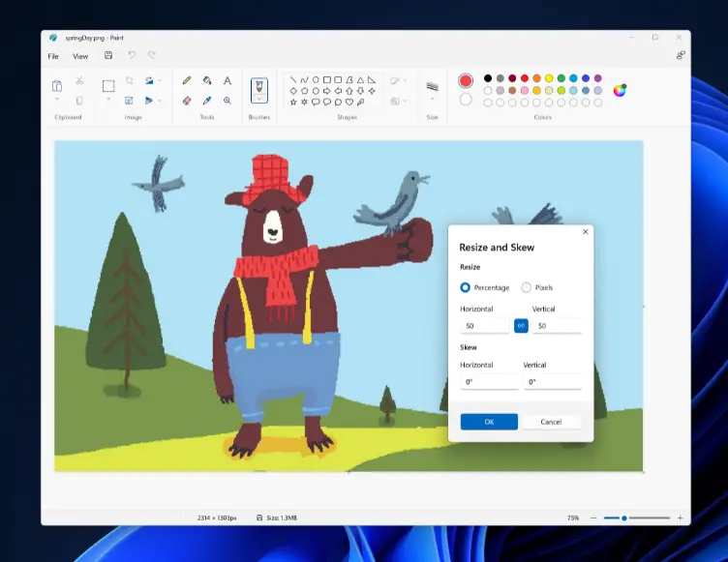The width and height of the screenshot is (728, 562).
Task: Expand the Rotate dropdown arrow
Action: pos(160,80)
